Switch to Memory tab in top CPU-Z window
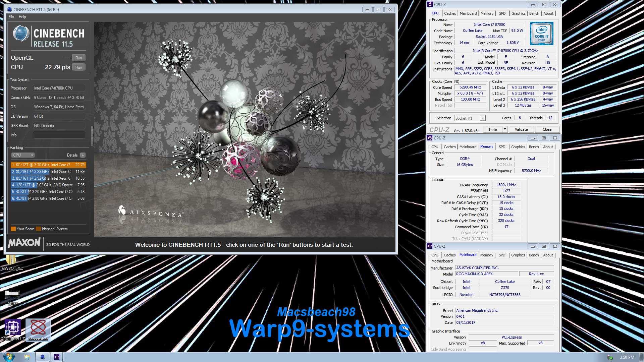This screenshot has height=362, width=644. point(487,13)
